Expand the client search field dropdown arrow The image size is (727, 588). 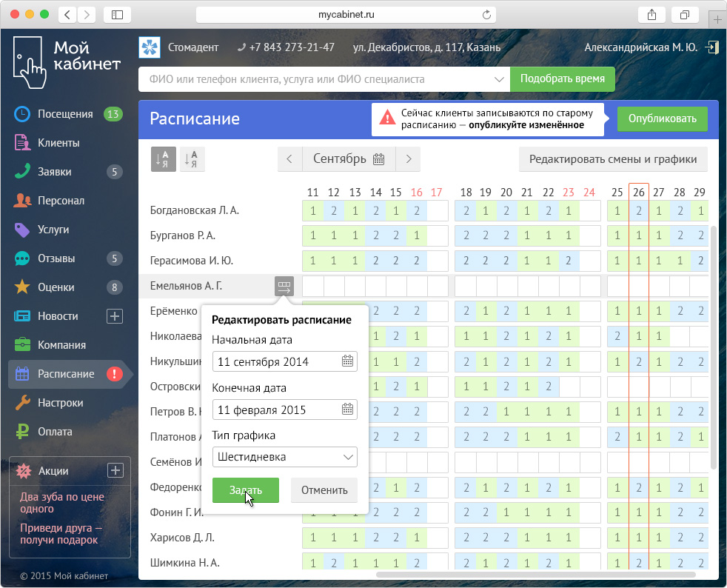[x=499, y=79]
